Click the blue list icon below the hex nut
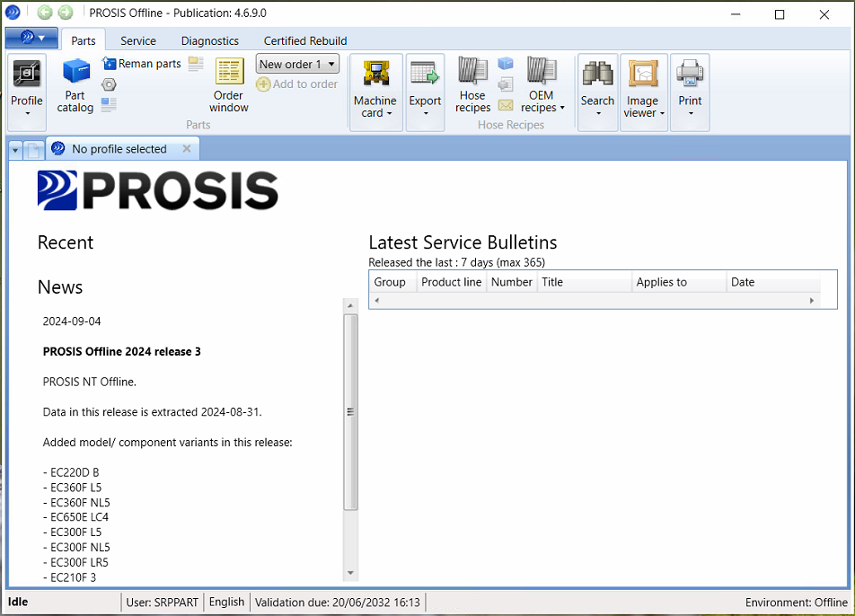 click(x=109, y=103)
